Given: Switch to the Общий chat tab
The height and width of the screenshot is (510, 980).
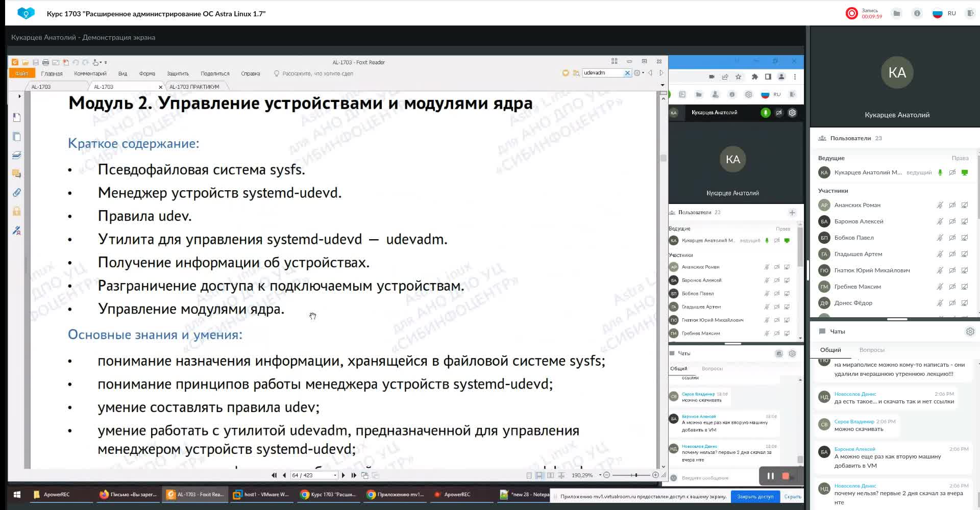Looking at the screenshot, I should click(x=830, y=350).
